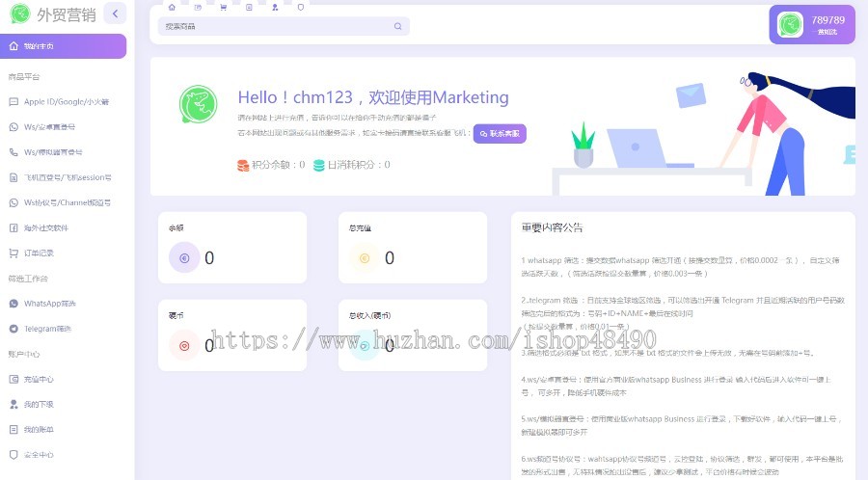Screen dimensions: 868x480
Task: Click WhatsApp icon beside Ws协议号/Channel频道号
Action: [x=14, y=202]
